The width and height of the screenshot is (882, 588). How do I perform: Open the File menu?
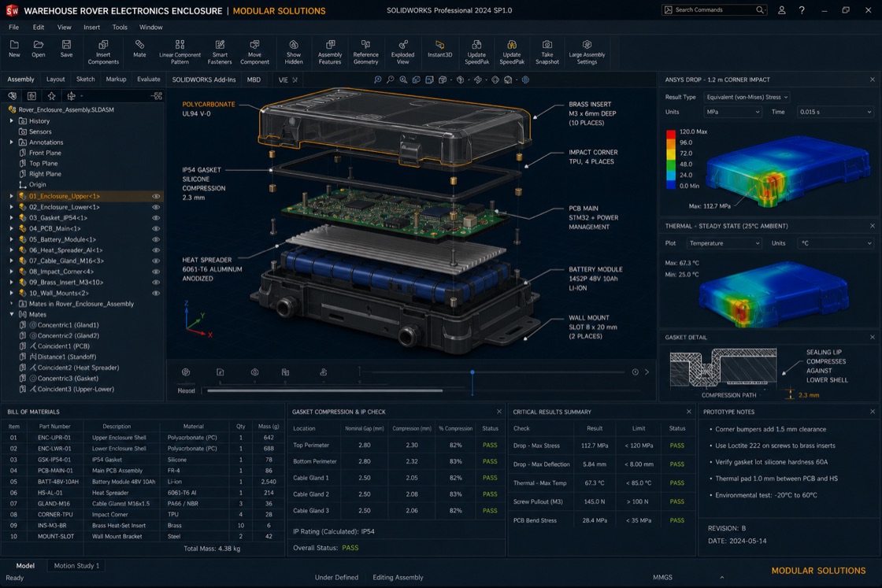14,27
